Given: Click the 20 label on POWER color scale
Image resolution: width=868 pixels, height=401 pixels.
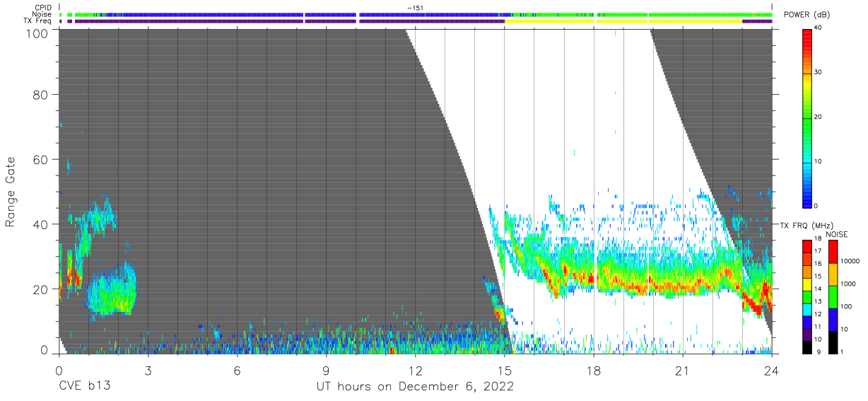Looking at the screenshot, I should [x=818, y=117].
